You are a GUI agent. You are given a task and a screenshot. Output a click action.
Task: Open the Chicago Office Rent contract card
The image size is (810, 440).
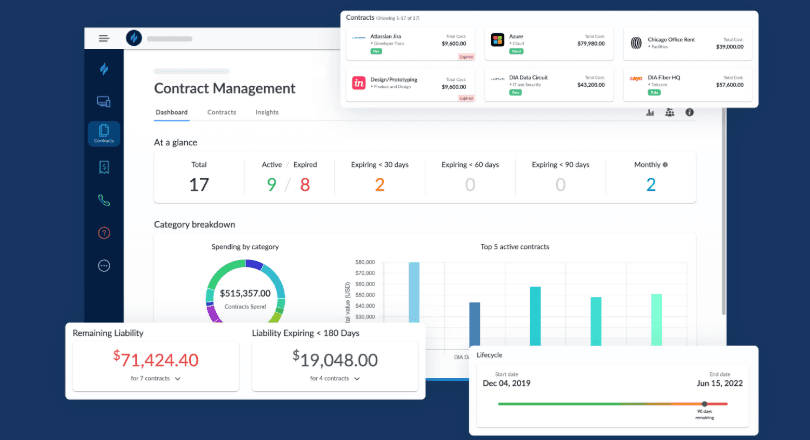688,44
